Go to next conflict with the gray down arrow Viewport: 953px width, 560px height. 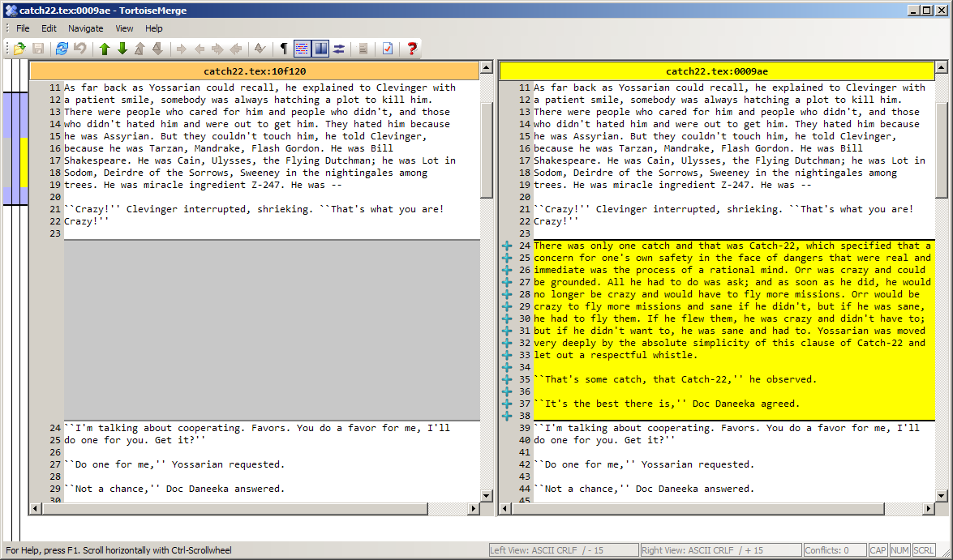157,49
